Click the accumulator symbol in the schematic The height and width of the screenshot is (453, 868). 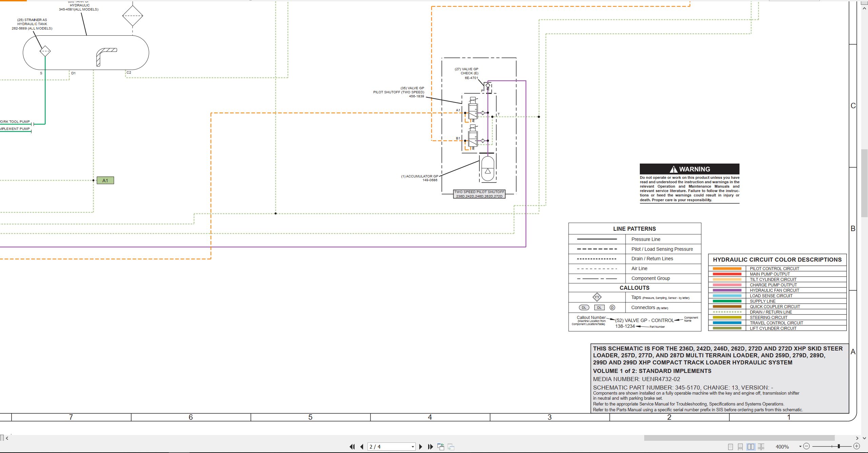pos(488,169)
